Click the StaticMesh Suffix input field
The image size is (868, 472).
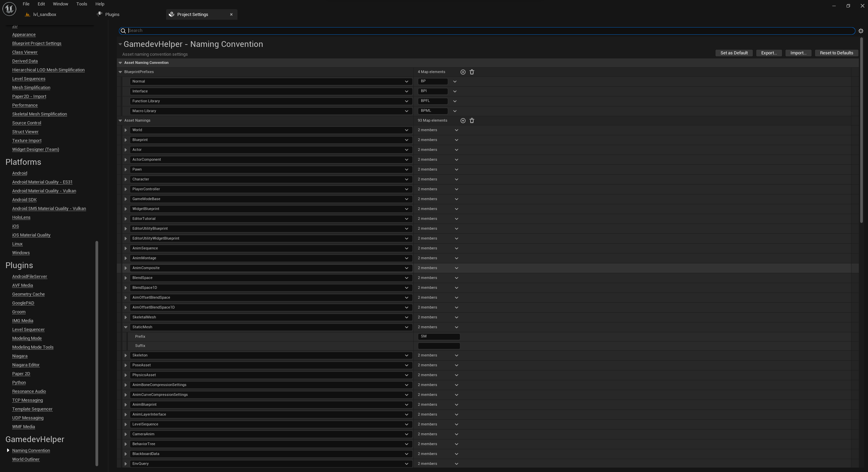coord(439,346)
